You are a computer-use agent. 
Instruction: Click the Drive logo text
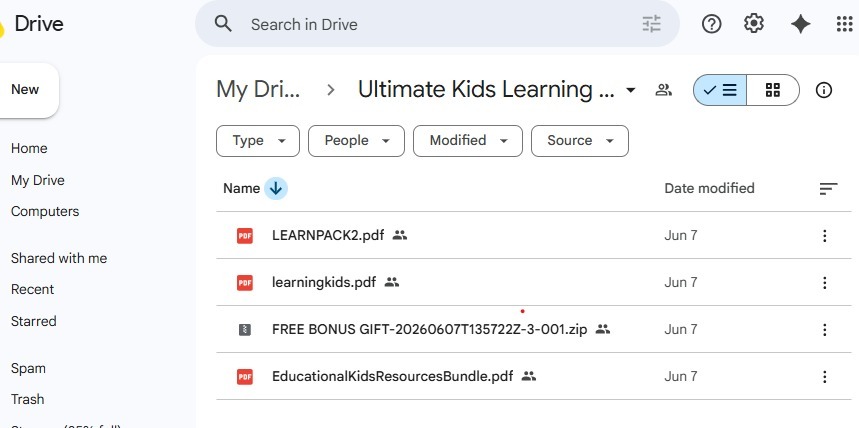tap(39, 24)
